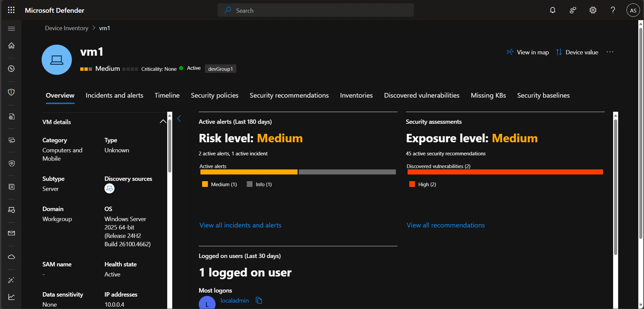644x309 pixels.
Task: Open the notifications bell
Action: point(553,10)
